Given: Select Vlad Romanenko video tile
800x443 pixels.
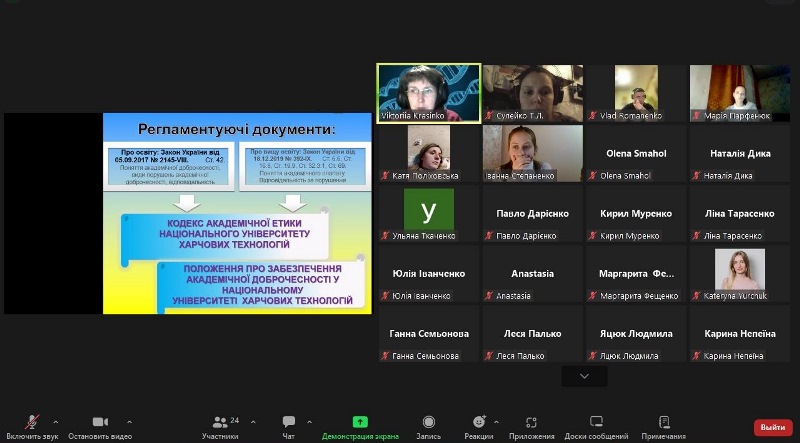Looking at the screenshot, I should point(636,93).
